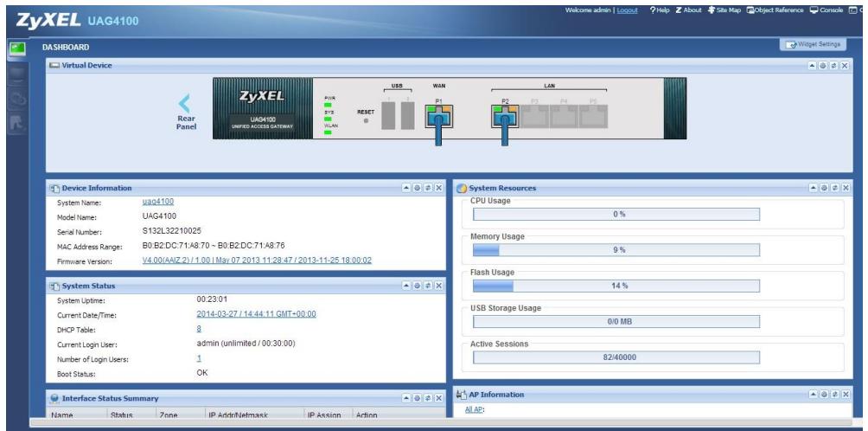Open Interface Status Summary refresh settings
Viewport: 868px width, 431px height.
tap(417, 398)
